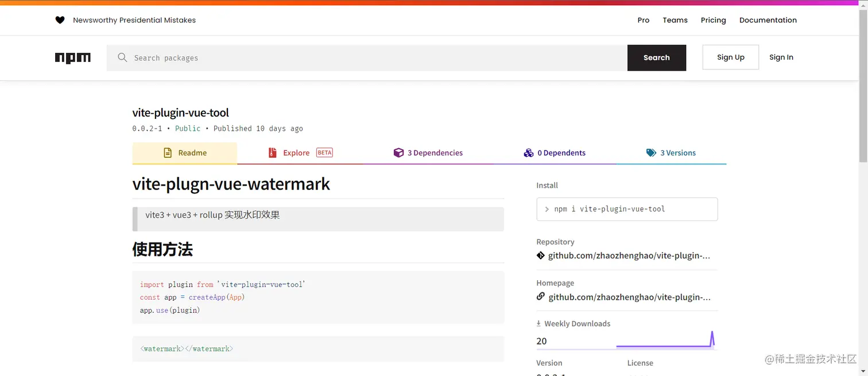Open the Readme tab
The height and width of the screenshot is (376, 868).
[185, 153]
